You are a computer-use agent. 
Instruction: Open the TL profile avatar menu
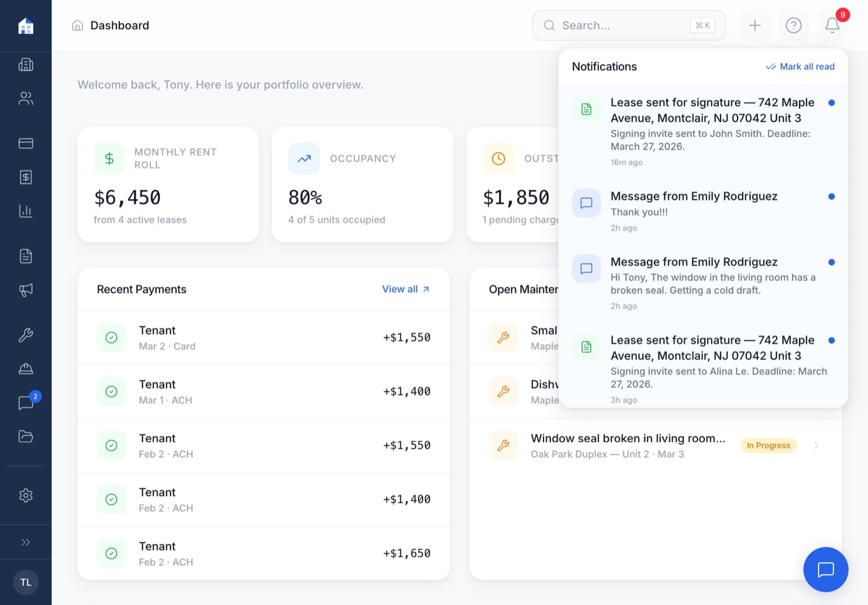click(25, 582)
